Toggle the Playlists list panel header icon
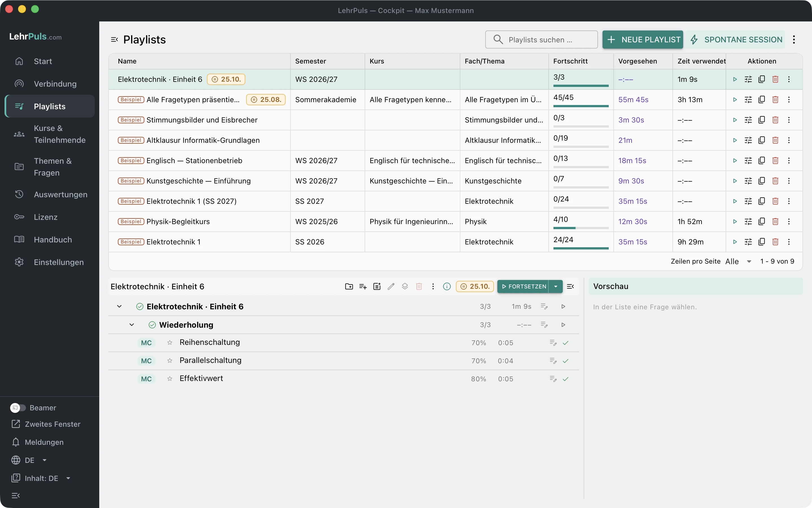 coord(114,40)
